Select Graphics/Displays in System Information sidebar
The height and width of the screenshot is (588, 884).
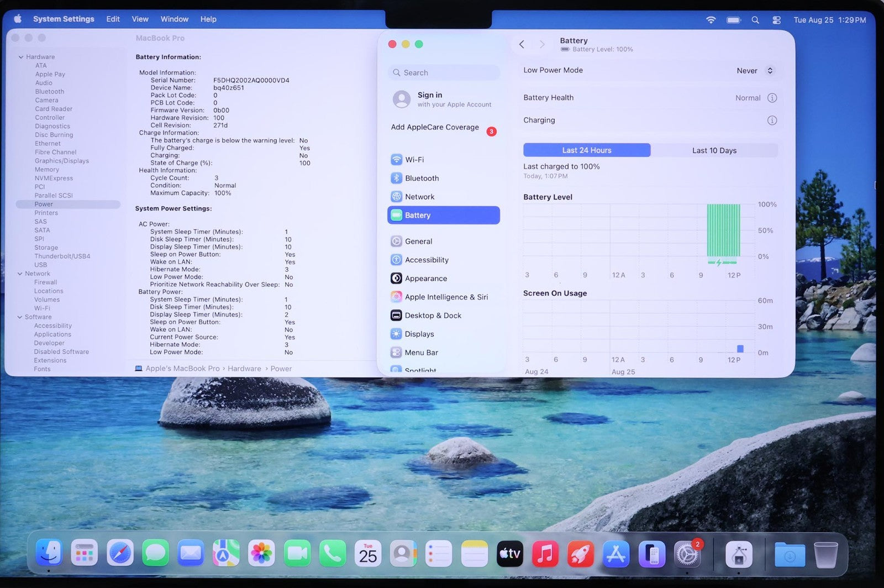coord(62,161)
